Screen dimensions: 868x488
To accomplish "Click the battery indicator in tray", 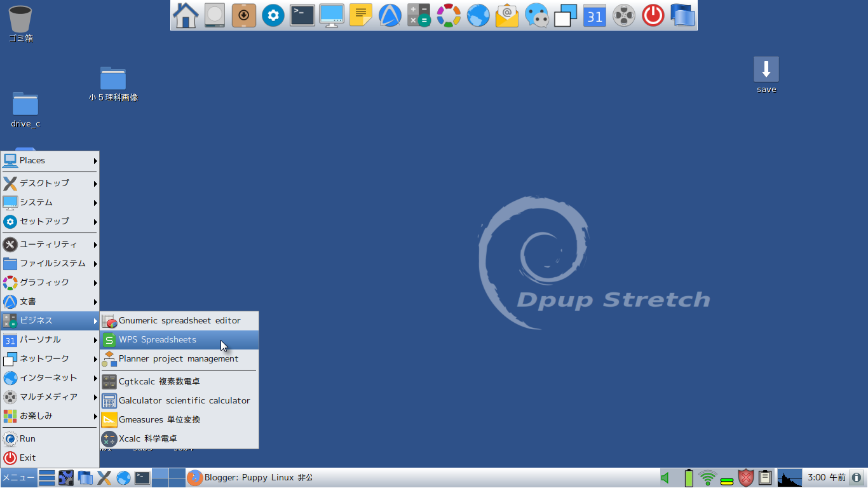I will (689, 478).
